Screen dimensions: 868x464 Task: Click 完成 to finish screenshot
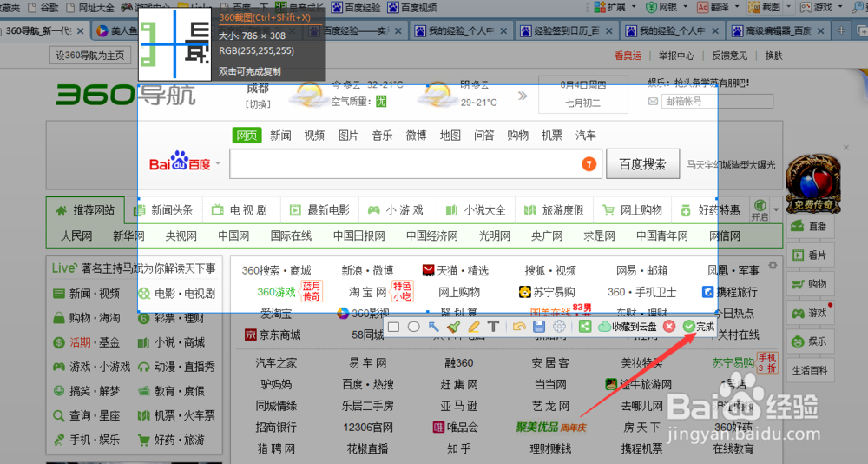[x=699, y=327]
